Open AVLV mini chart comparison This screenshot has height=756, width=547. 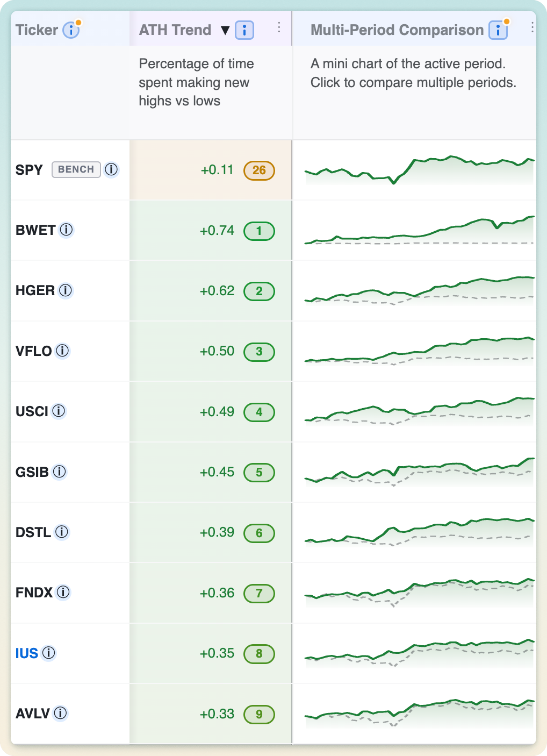[x=420, y=714]
